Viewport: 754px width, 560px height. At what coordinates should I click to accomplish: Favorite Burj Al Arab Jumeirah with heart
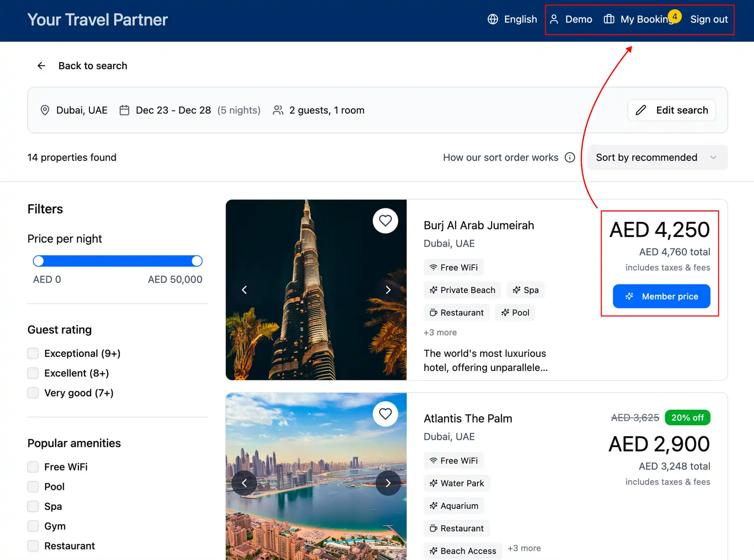[385, 221]
